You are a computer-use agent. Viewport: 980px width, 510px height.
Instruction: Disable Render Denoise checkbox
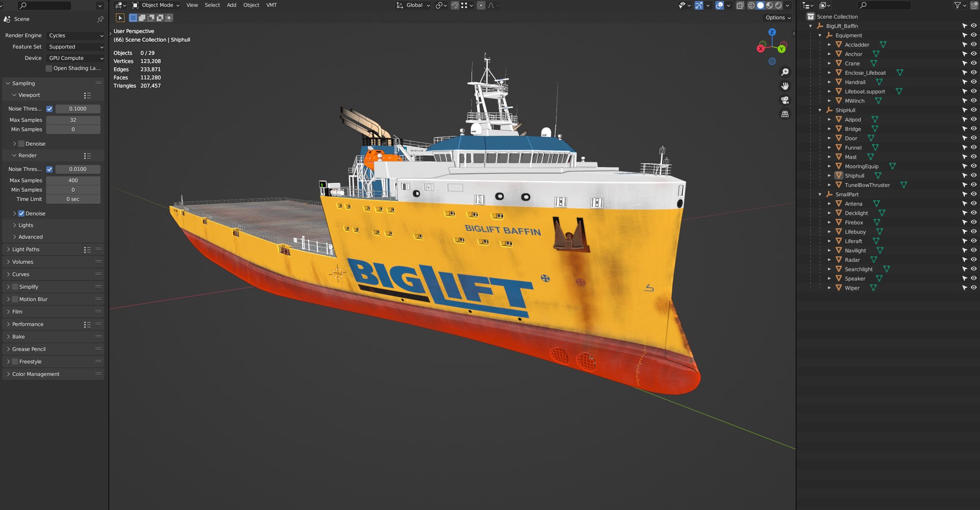pos(21,213)
